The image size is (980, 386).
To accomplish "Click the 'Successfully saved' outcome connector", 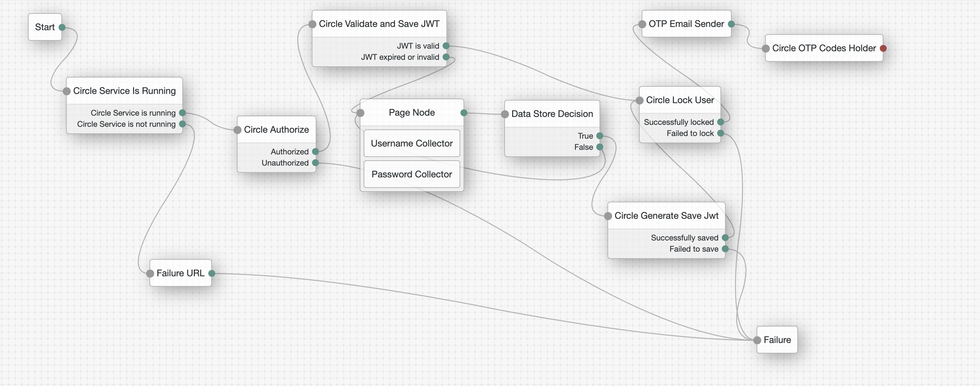I will click(725, 238).
